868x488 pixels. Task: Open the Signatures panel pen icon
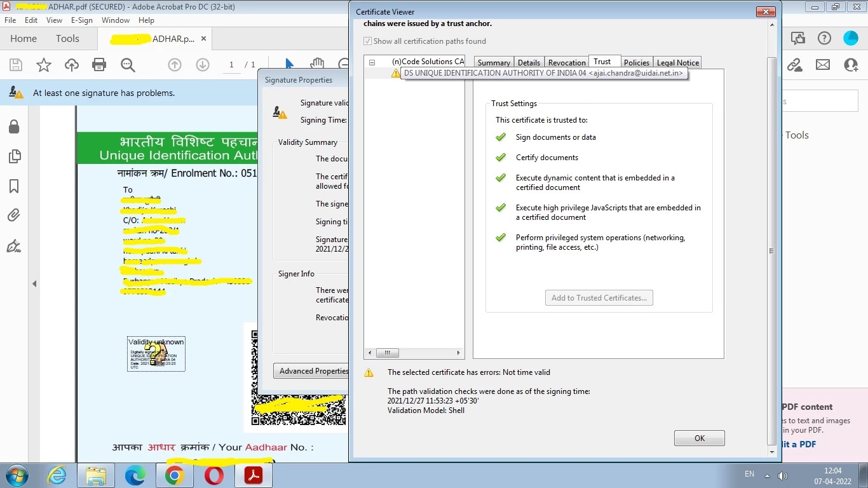(x=13, y=246)
